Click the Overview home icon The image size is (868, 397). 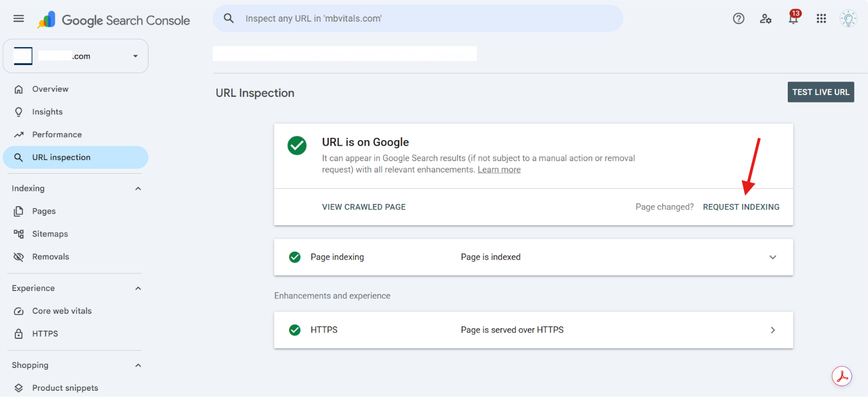[19, 89]
